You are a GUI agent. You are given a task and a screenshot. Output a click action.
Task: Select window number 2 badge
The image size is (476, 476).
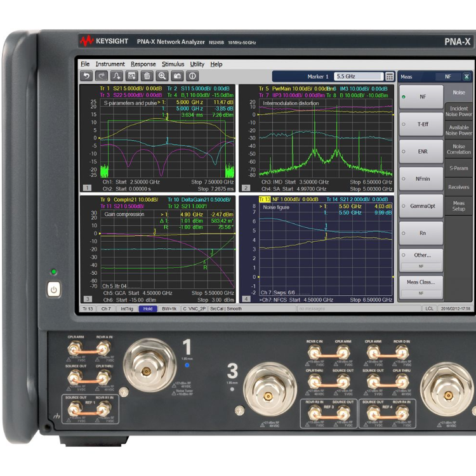click(x=246, y=188)
